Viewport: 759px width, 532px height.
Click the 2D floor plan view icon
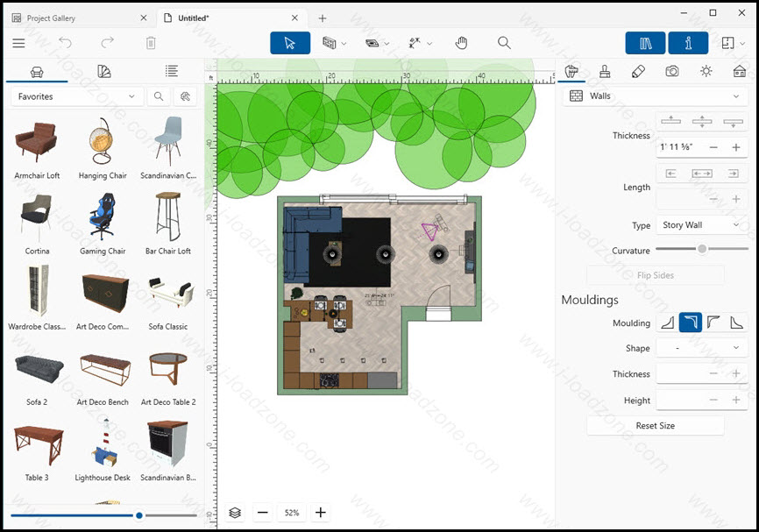click(727, 43)
